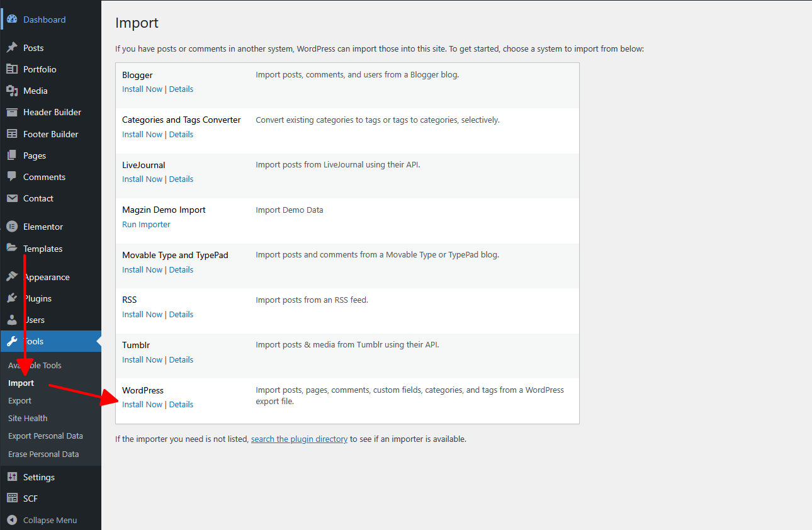Click the Contact envelope icon

12,198
